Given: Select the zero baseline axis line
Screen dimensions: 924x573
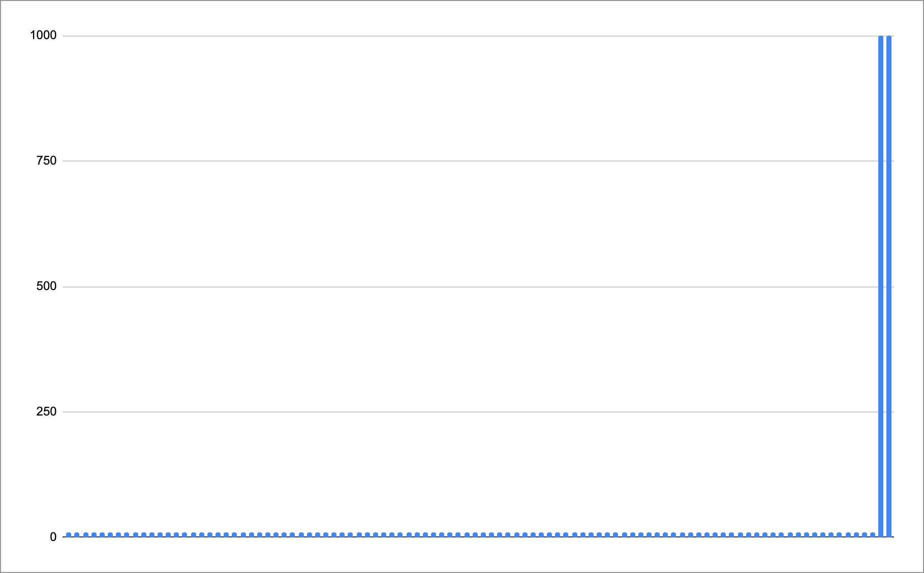Looking at the screenshot, I should [457, 537].
